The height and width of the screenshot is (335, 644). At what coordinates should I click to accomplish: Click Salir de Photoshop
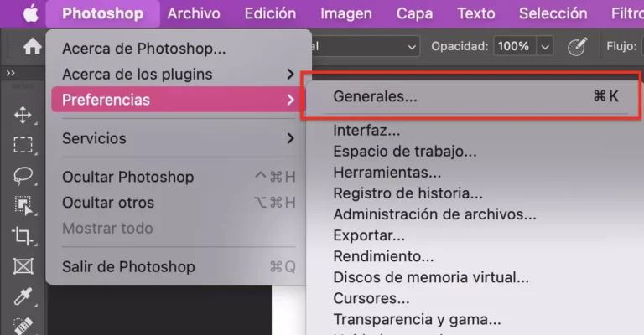point(128,267)
